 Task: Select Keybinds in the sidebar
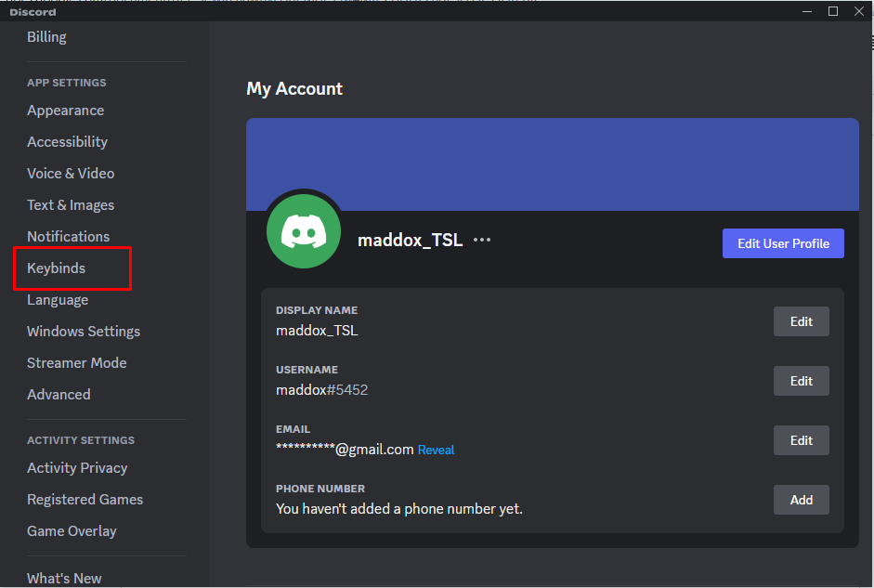pos(57,268)
